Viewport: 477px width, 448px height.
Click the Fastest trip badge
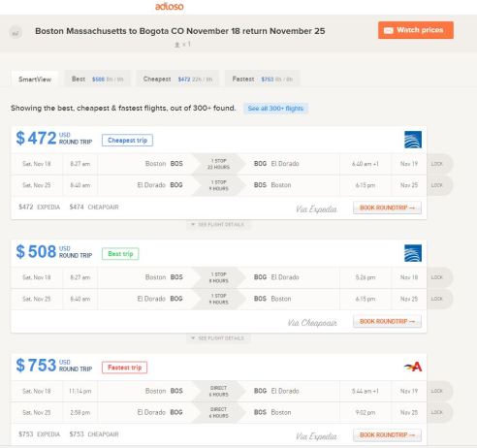tap(124, 368)
